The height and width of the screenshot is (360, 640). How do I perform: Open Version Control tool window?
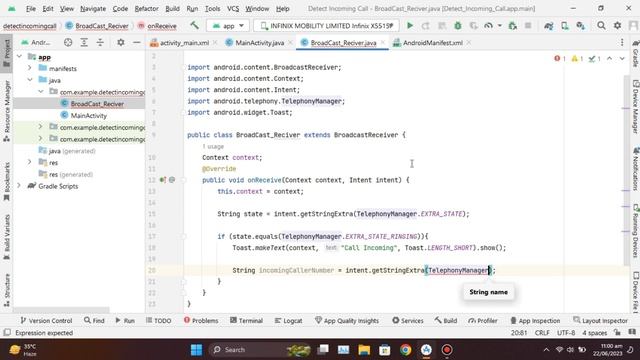click(x=46, y=320)
